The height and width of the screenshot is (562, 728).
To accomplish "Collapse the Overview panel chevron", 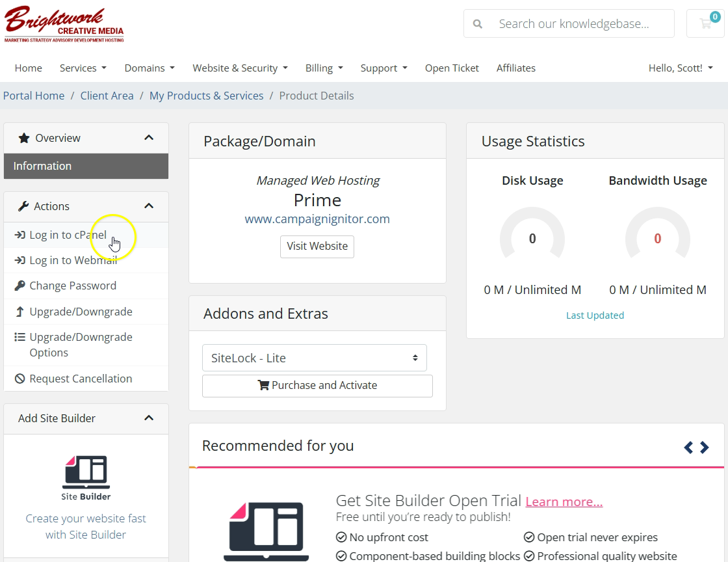I will [149, 137].
